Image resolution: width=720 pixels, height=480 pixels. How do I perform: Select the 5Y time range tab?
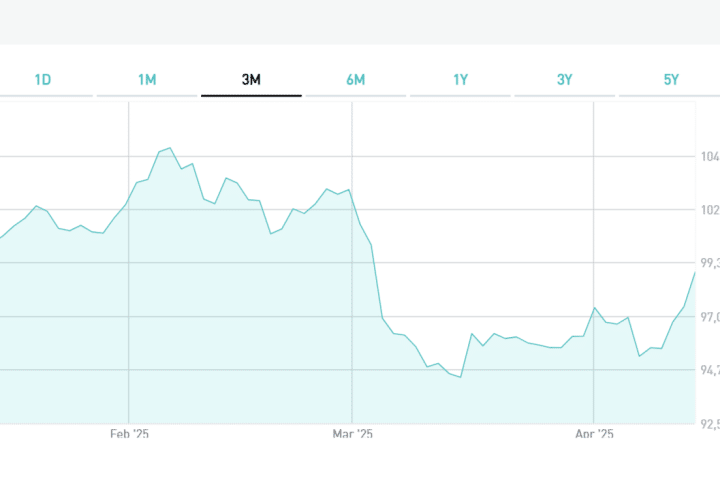670,80
